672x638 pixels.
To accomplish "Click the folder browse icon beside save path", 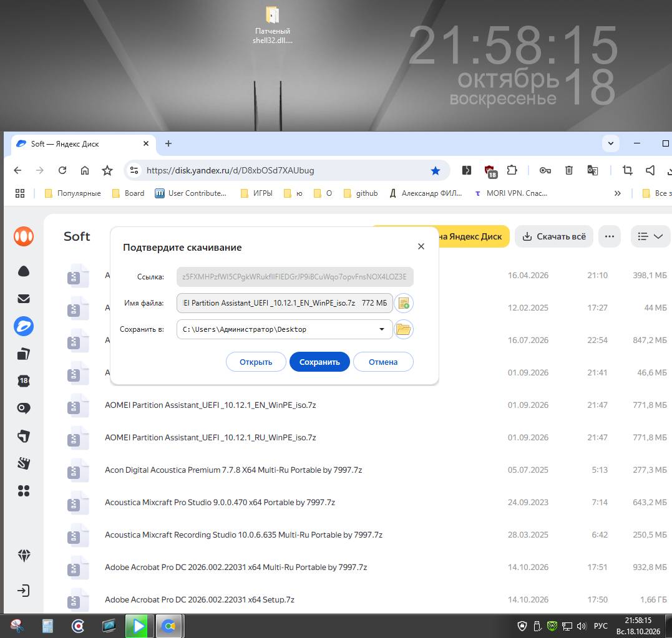I will 403,329.
